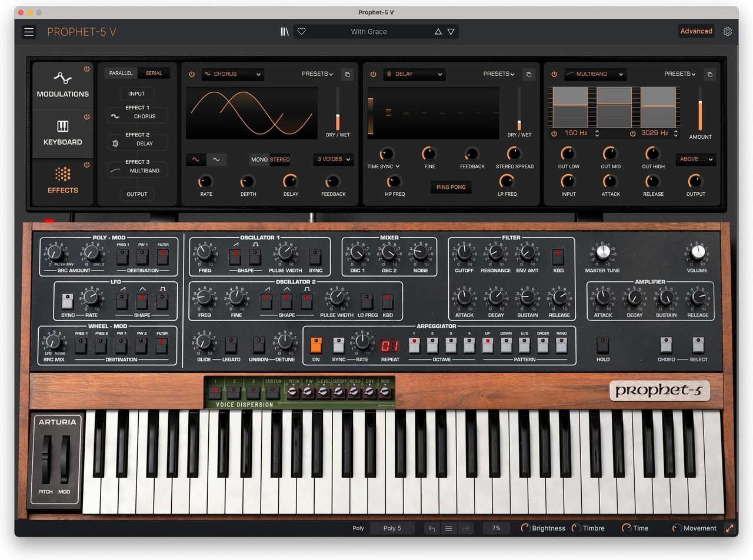Switch to the MODULATIONS tab
Screen dimensions: 753x560
(x=63, y=86)
